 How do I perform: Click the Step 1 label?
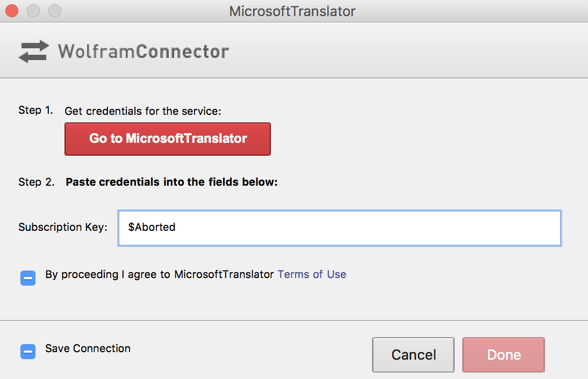(x=35, y=110)
